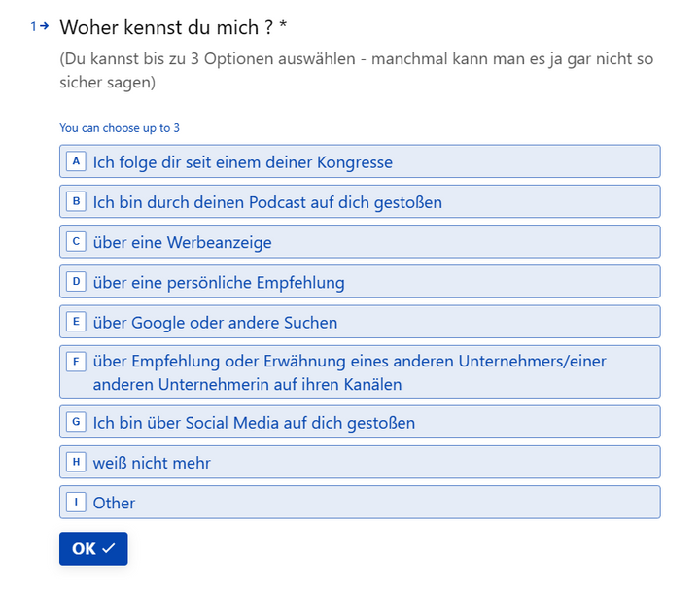Pick 'über Google oder andere Suchen'
The height and width of the screenshot is (593, 700).
[360, 322]
